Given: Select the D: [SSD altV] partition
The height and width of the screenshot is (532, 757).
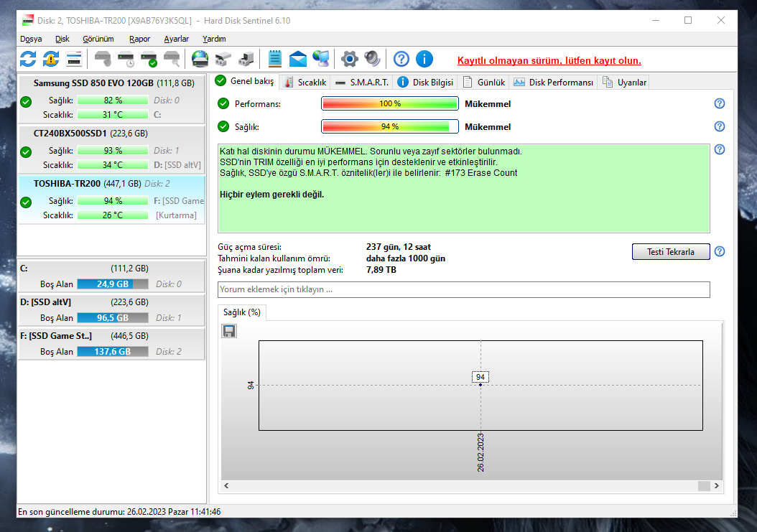Looking at the screenshot, I should 112,310.
